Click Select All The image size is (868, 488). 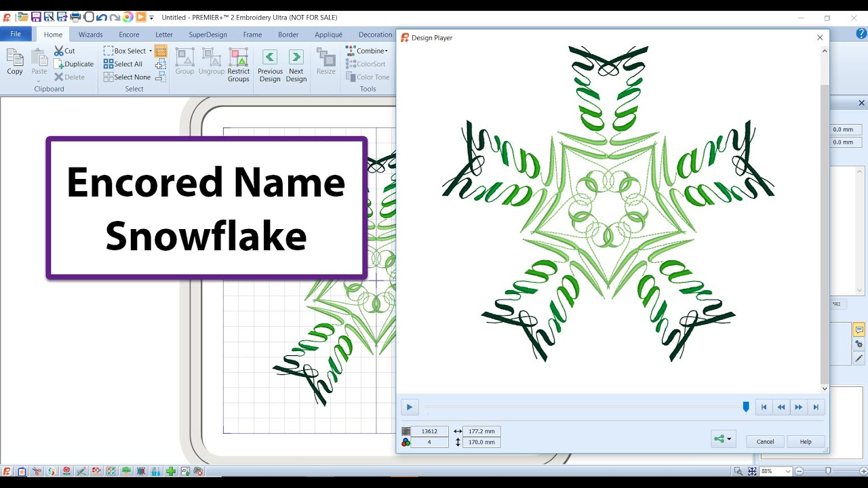(x=123, y=64)
